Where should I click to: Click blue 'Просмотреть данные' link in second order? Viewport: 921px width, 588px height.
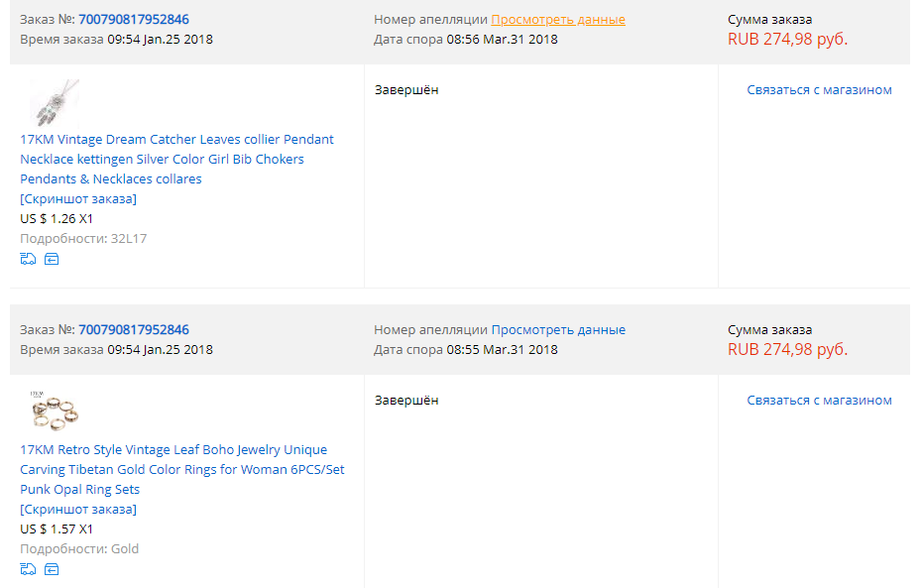tap(558, 329)
